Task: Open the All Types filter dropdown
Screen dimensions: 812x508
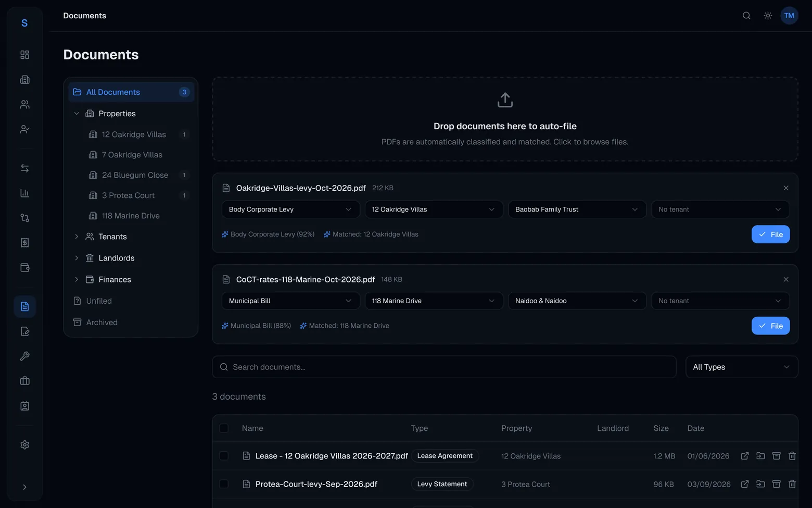Action: (742, 367)
